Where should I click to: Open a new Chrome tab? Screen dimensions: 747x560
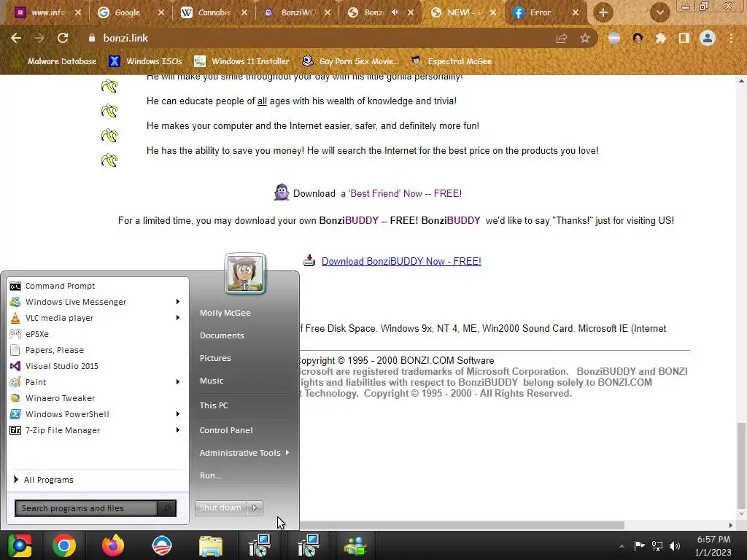[x=603, y=13]
